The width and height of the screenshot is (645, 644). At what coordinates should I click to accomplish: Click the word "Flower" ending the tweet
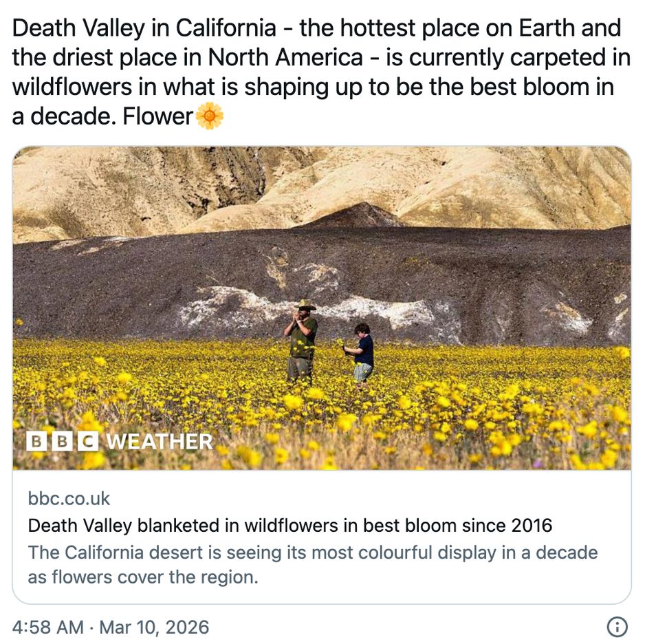(x=157, y=117)
